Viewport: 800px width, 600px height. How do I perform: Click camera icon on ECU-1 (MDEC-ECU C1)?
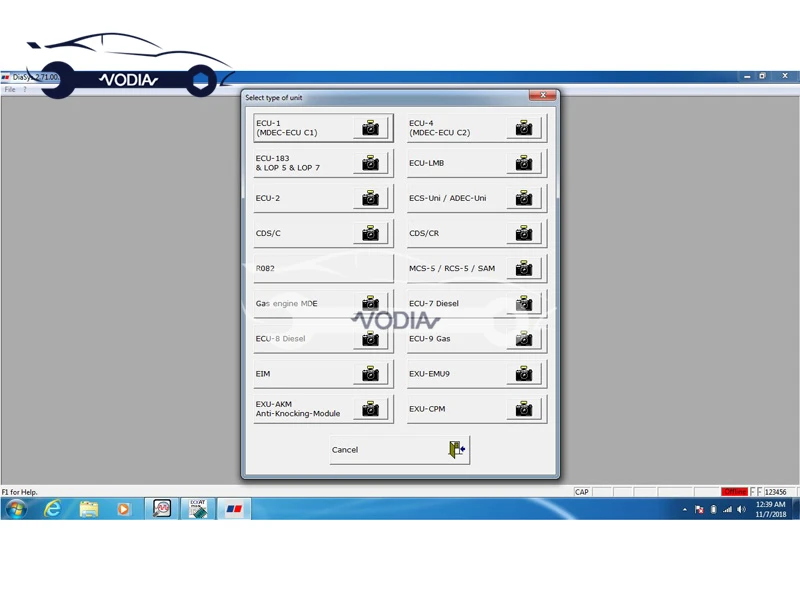coord(370,128)
